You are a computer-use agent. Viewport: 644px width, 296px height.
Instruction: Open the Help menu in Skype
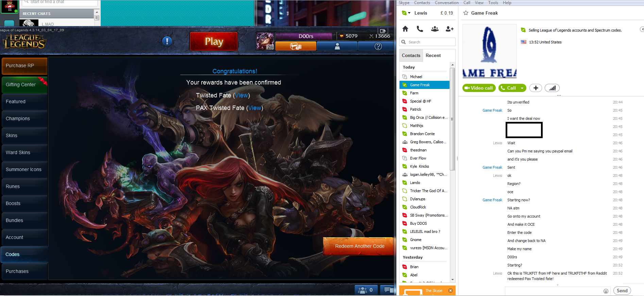pyautogui.click(x=507, y=3)
